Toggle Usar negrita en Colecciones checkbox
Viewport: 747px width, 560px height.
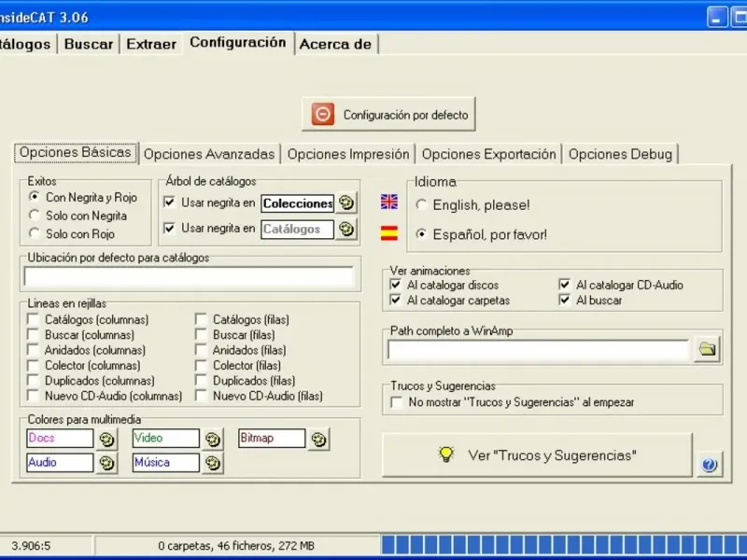click(169, 203)
